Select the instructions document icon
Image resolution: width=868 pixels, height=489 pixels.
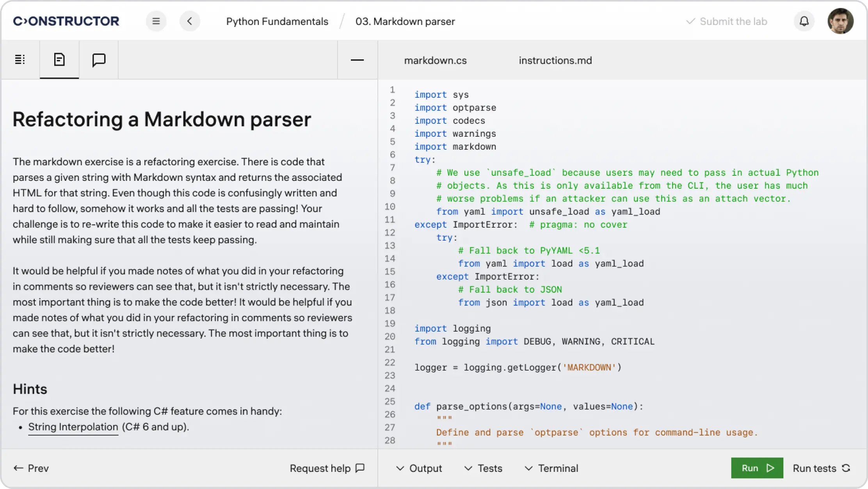click(x=59, y=59)
